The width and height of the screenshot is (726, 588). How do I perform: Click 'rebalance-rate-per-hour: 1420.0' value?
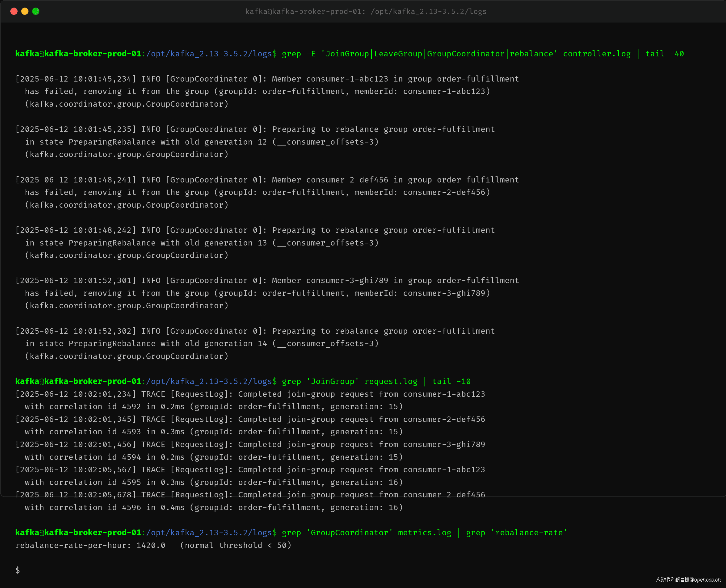tap(90, 545)
